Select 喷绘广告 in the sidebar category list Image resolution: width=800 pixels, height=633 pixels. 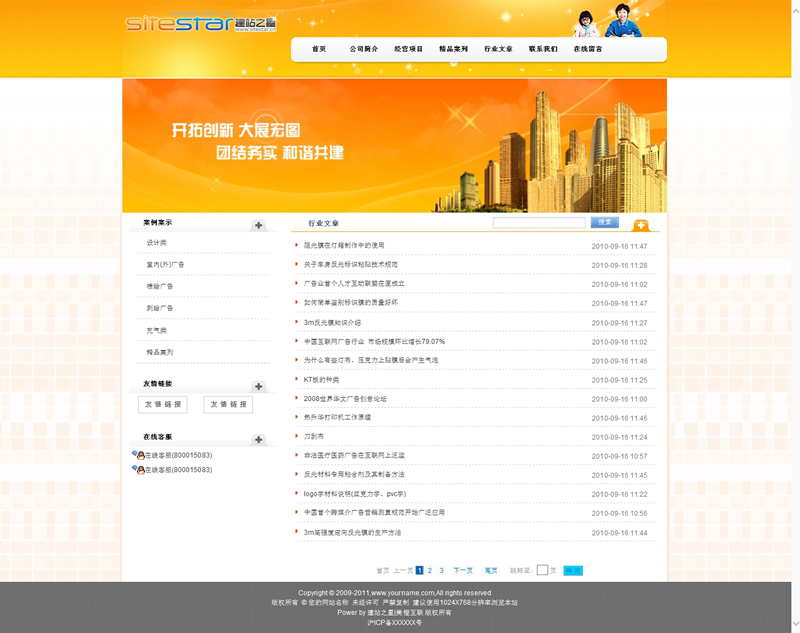pos(159,286)
